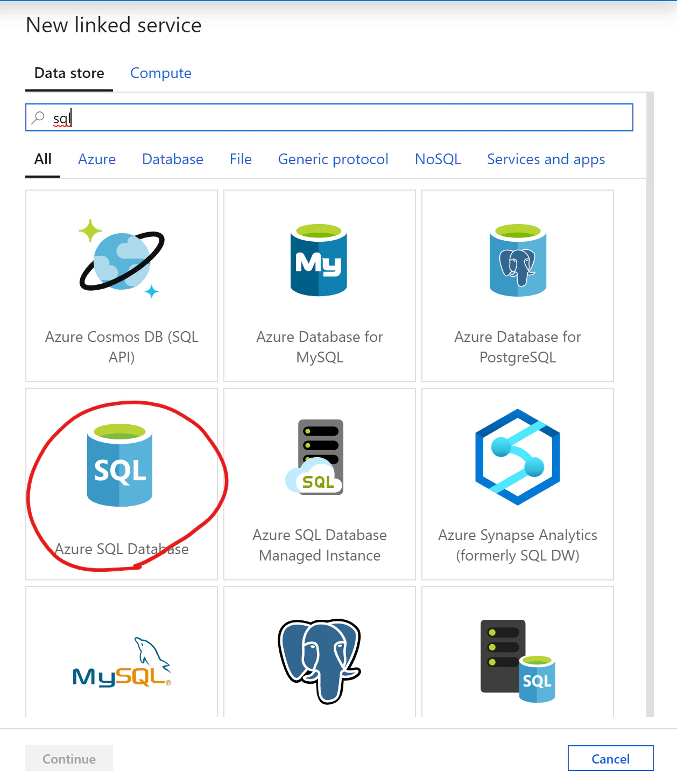677x784 pixels.
Task: Click the Azure Cosmos DB (SQL API) label
Action: click(122, 347)
